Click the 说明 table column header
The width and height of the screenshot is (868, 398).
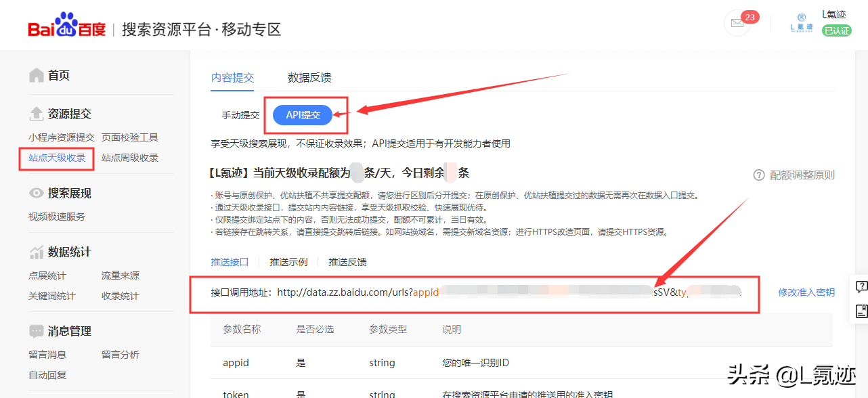[x=452, y=330]
